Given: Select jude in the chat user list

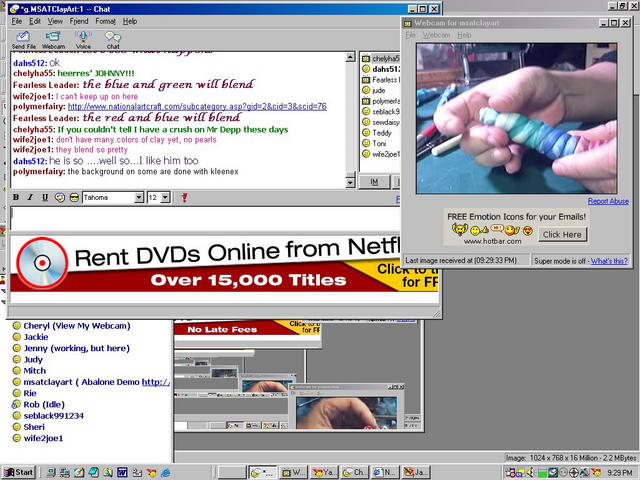Looking at the screenshot, I should [x=374, y=90].
